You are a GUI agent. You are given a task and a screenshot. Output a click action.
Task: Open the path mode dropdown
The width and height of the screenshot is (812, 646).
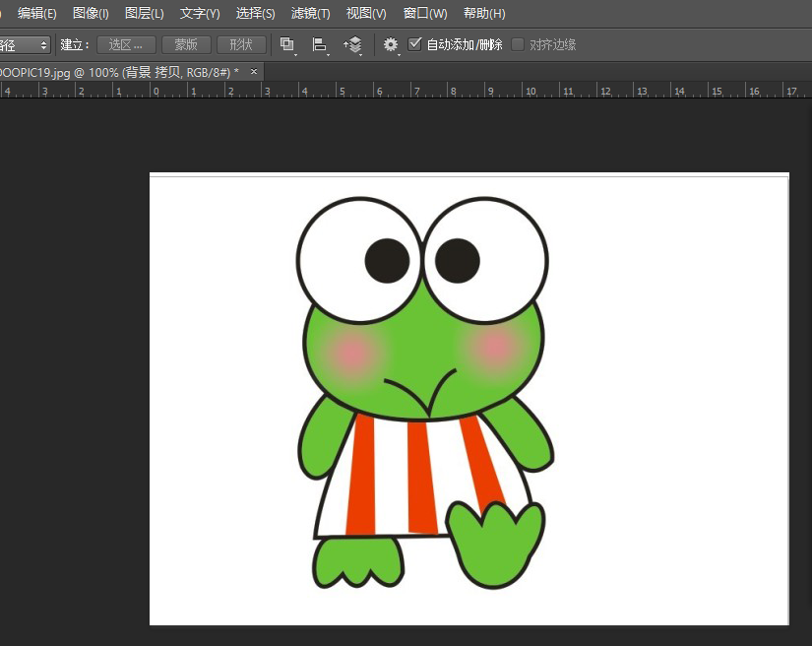click(25, 45)
